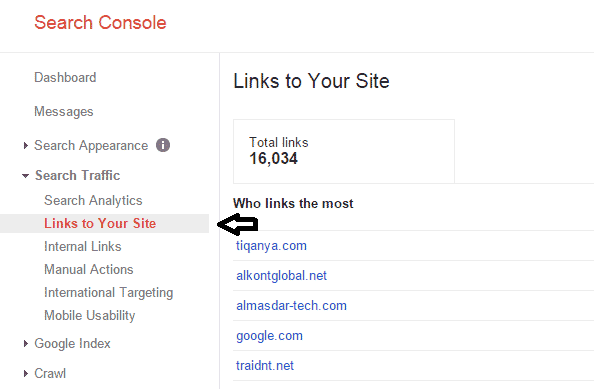Open the Dashboard menu item
This screenshot has height=389, width=594.
point(65,78)
